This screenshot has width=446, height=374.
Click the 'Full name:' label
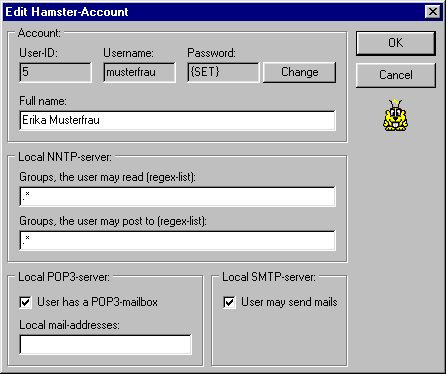43,101
